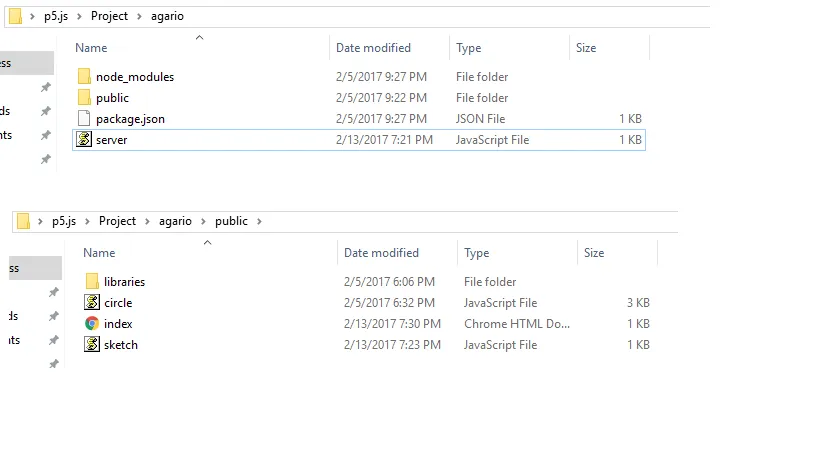
Task: Click the server JavaScript file icon
Action: click(84, 140)
